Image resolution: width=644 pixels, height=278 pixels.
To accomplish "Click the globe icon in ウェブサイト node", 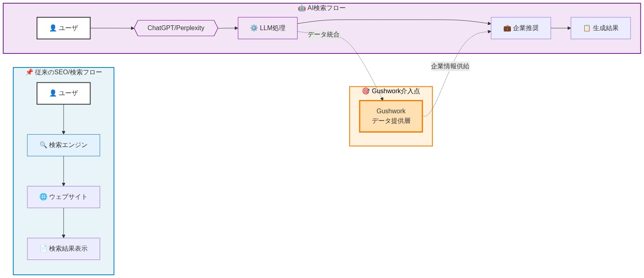I will coord(43,196).
